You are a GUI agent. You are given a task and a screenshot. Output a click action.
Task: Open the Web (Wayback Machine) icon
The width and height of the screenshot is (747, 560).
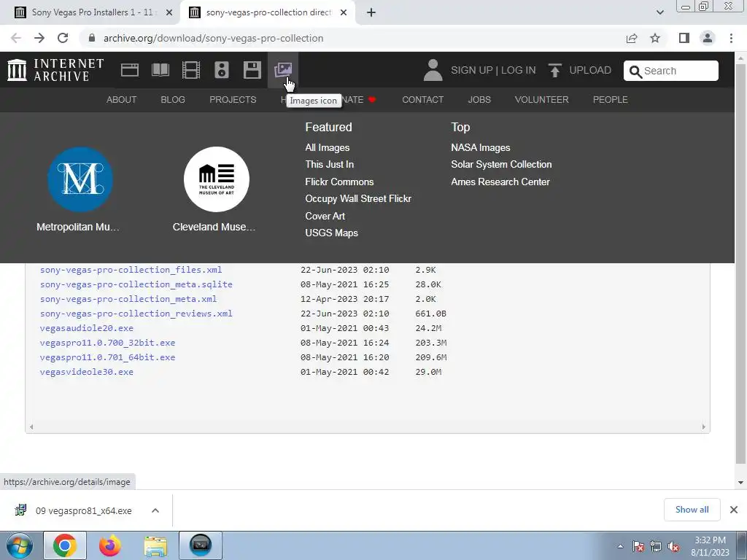pyautogui.click(x=130, y=70)
